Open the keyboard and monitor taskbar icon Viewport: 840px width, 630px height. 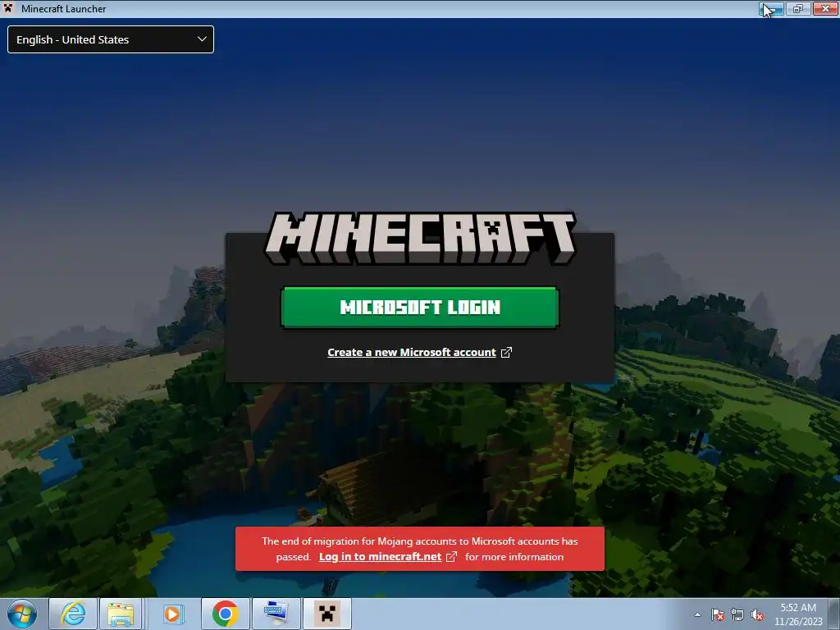pos(276,614)
